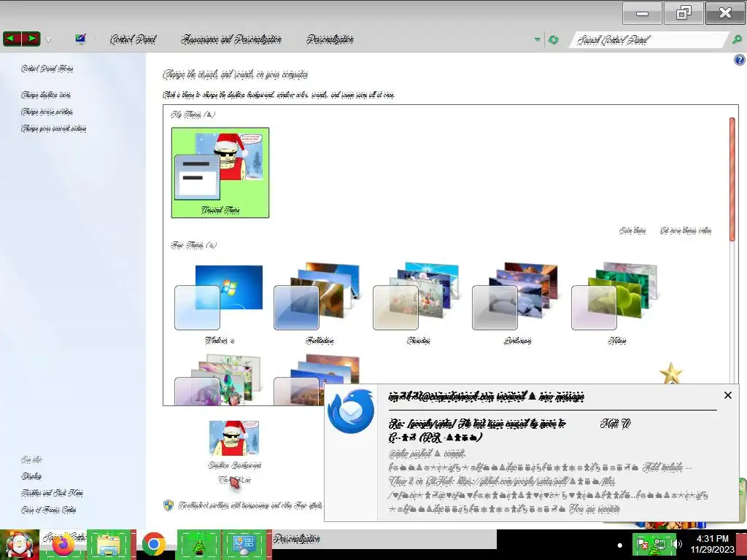Click Get more themes online
747x560 pixels.
pyautogui.click(x=686, y=231)
